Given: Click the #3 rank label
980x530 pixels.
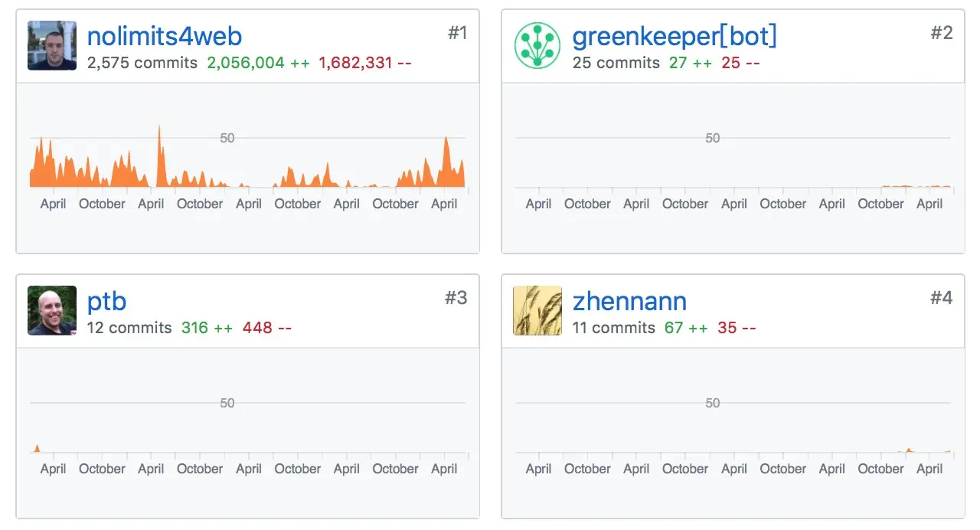Looking at the screenshot, I should click(x=456, y=298).
